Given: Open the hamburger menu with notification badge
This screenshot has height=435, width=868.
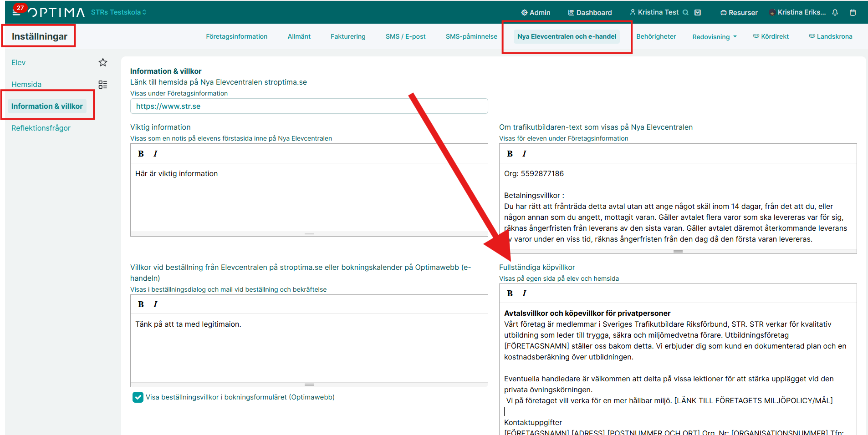Looking at the screenshot, I should (16, 12).
